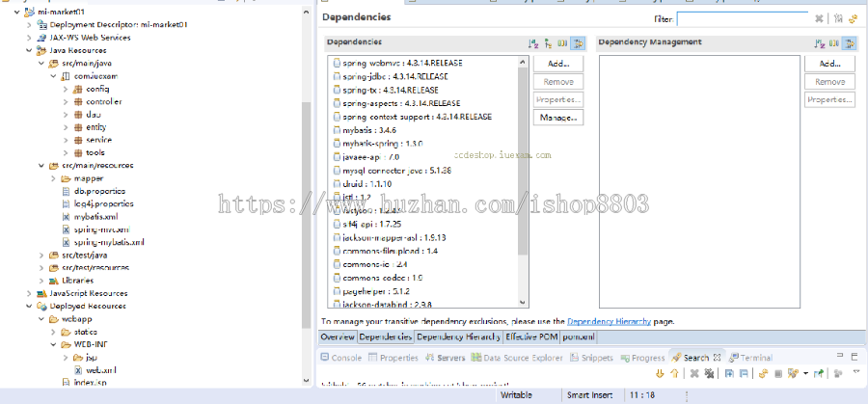The width and height of the screenshot is (868, 404).
Task: Select druid : 1.1.10 dependency
Action: 364,184
